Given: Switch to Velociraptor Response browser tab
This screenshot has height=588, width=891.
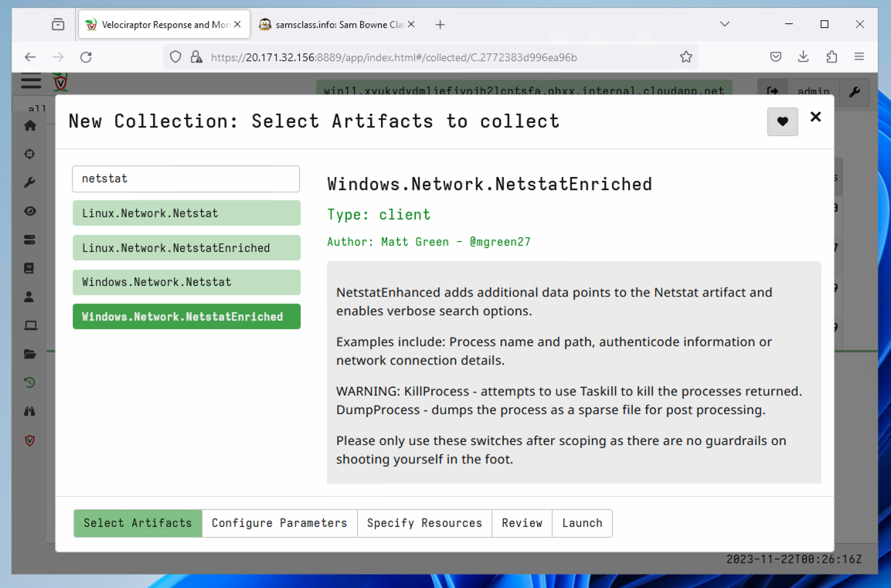Looking at the screenshot, I should [x=157, y=25].
